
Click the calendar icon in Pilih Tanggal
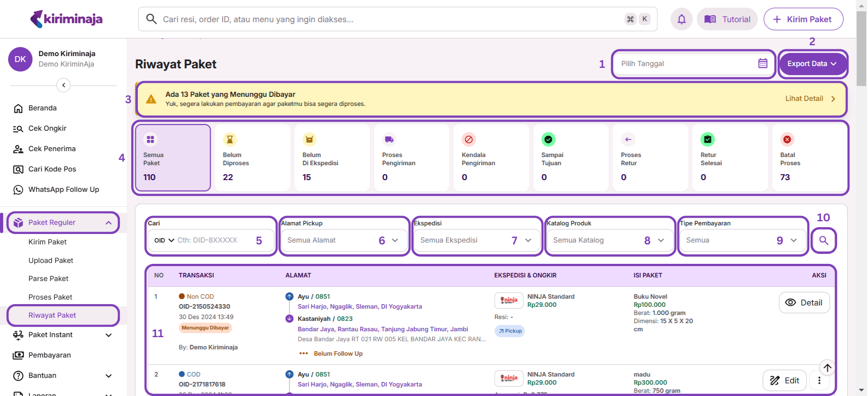coord(762,64)
